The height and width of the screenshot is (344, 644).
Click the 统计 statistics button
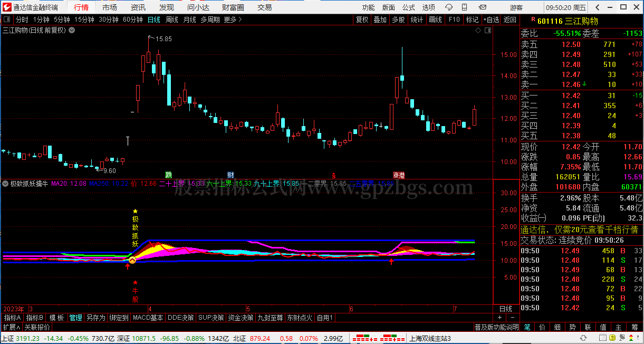(x=417, y=20)
